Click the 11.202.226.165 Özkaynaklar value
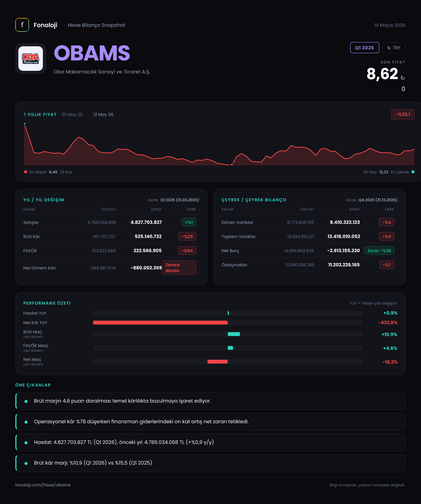 (x=344, y=265)
